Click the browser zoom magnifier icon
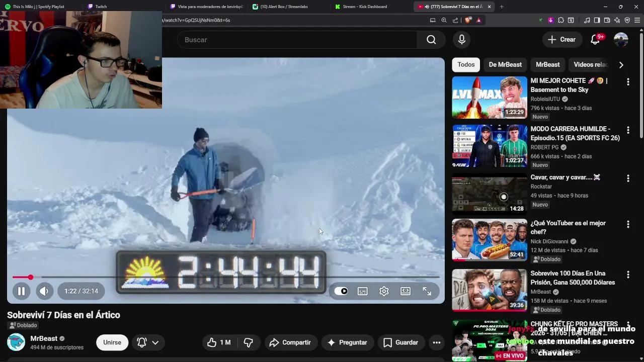The width and height of the screenshot is (644, 362). coord(444,20)
